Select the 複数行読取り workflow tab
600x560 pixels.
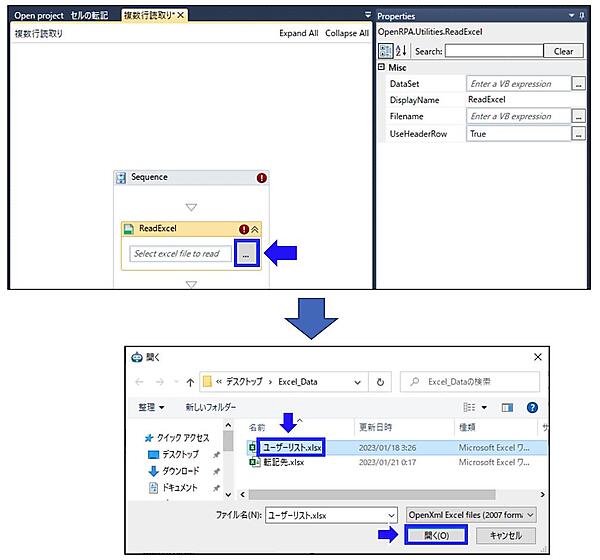click(149, 15)
